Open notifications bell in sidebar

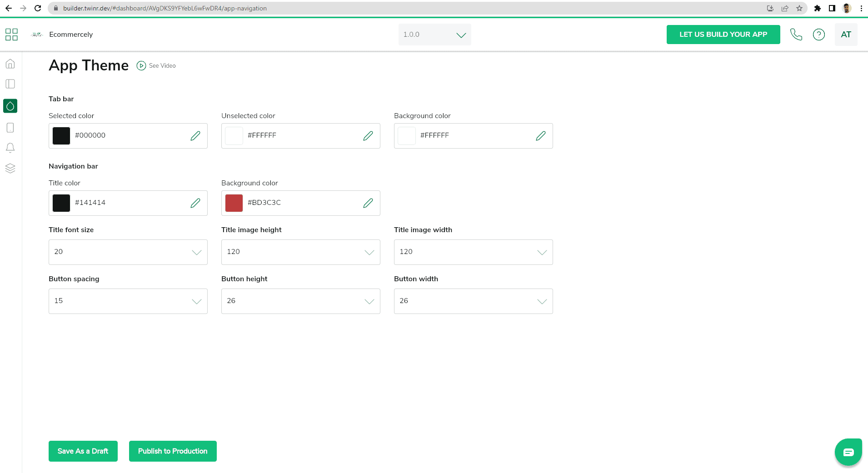(10, 148)
